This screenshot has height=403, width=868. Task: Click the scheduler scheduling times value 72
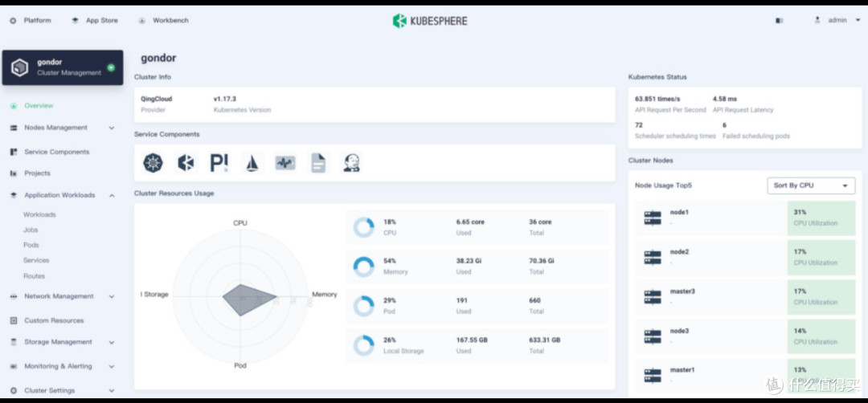click(x=639, y=125)
